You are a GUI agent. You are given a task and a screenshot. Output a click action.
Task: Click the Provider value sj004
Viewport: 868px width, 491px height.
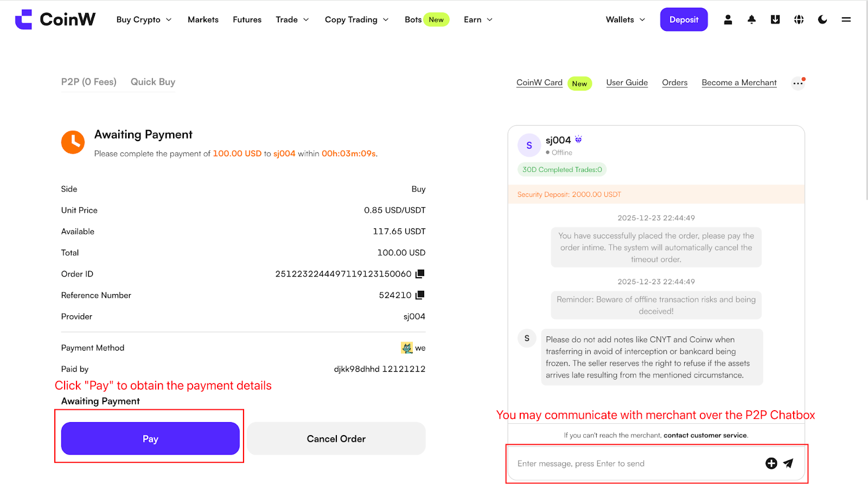(414, 316)
